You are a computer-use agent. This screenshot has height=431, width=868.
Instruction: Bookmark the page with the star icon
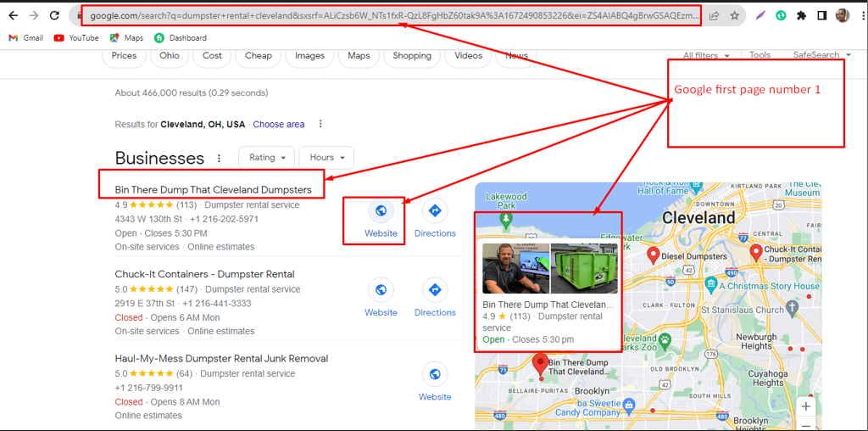pos(735,15)
